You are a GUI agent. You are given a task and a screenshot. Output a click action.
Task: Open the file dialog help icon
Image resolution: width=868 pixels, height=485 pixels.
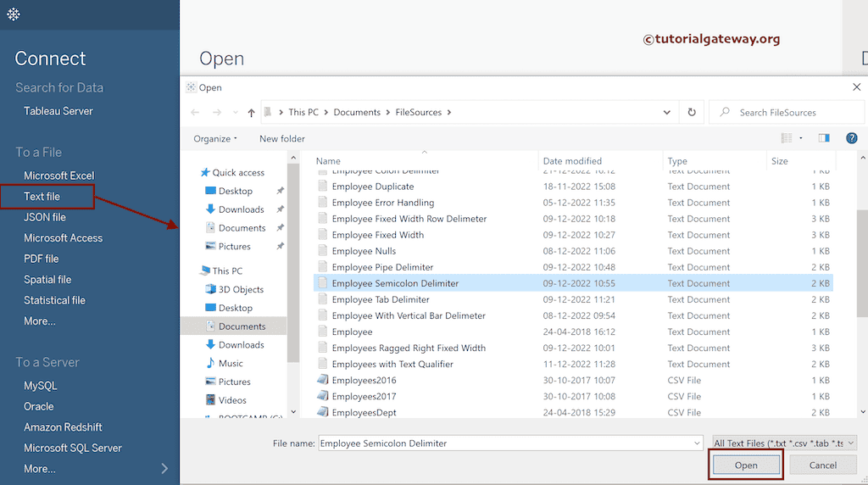851,138
